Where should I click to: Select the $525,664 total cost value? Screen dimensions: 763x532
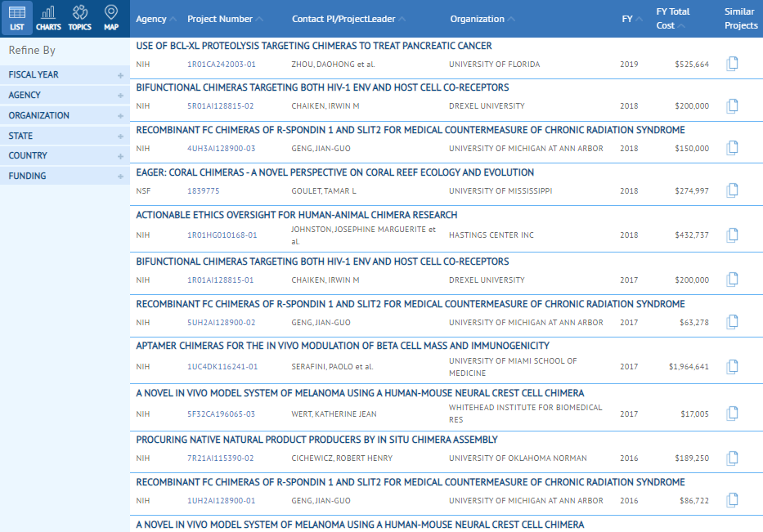pos(692,65)
